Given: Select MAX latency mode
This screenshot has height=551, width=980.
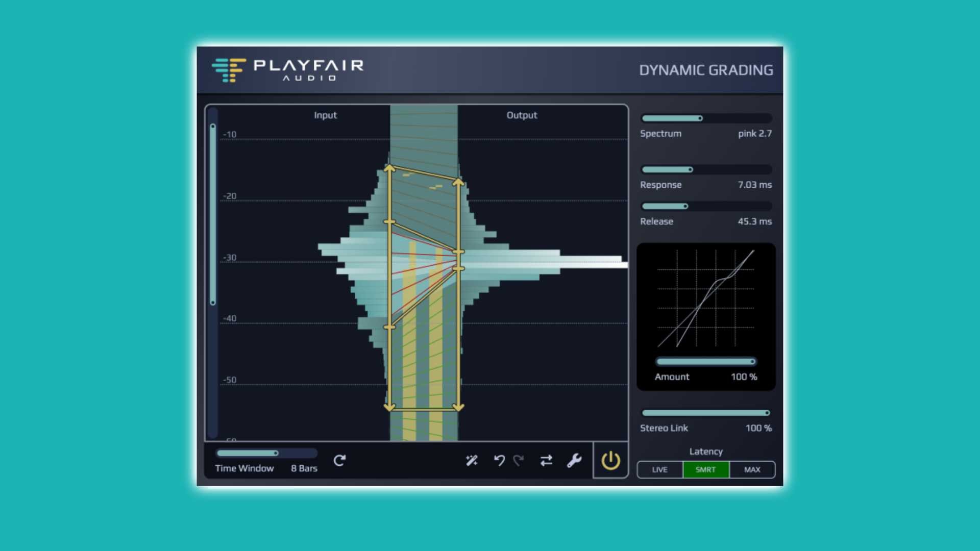Looking at the screenshot, I should (752, 469).
